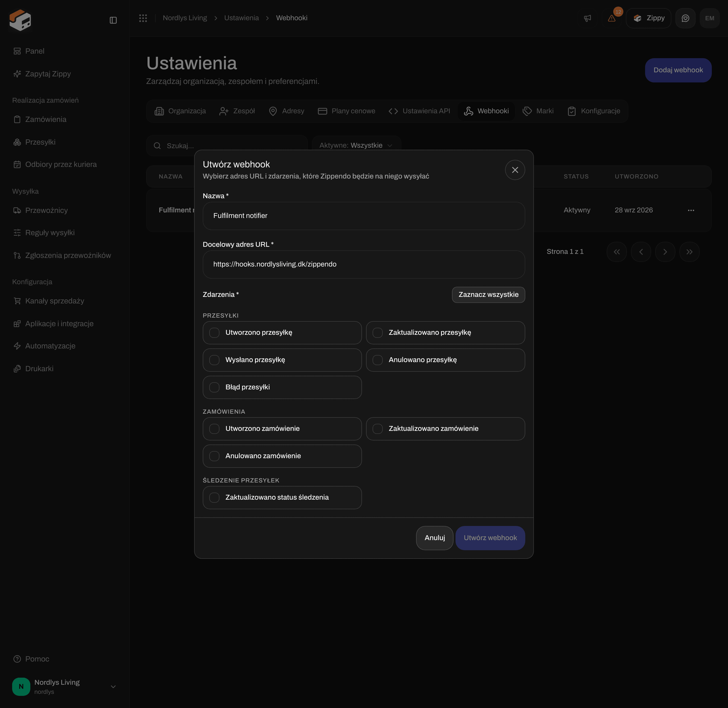
Task: Click the Dodaj webhook button
Action: click(678, 70)
